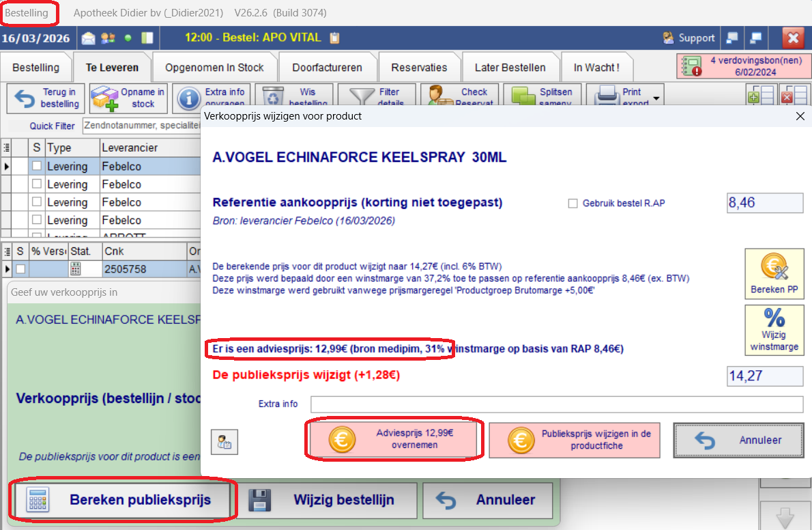
Task: Close the Verkoopprijs wijzigen dialog
Action: (800, 116)
